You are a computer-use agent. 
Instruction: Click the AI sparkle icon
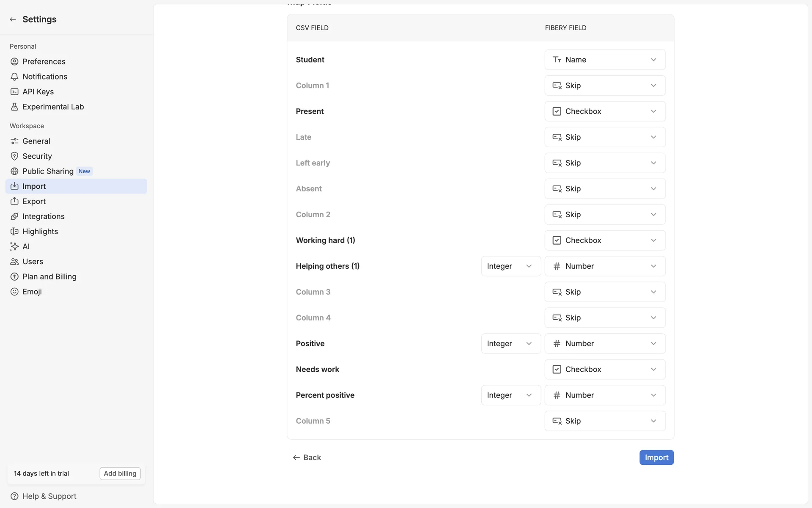pos(14,246)
